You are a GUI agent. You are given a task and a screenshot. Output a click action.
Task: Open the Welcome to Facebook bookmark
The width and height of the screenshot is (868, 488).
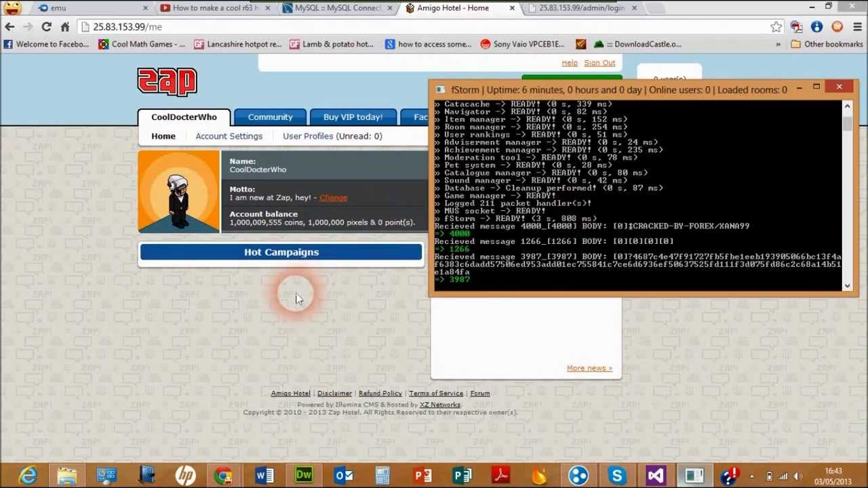coord(46,44)
